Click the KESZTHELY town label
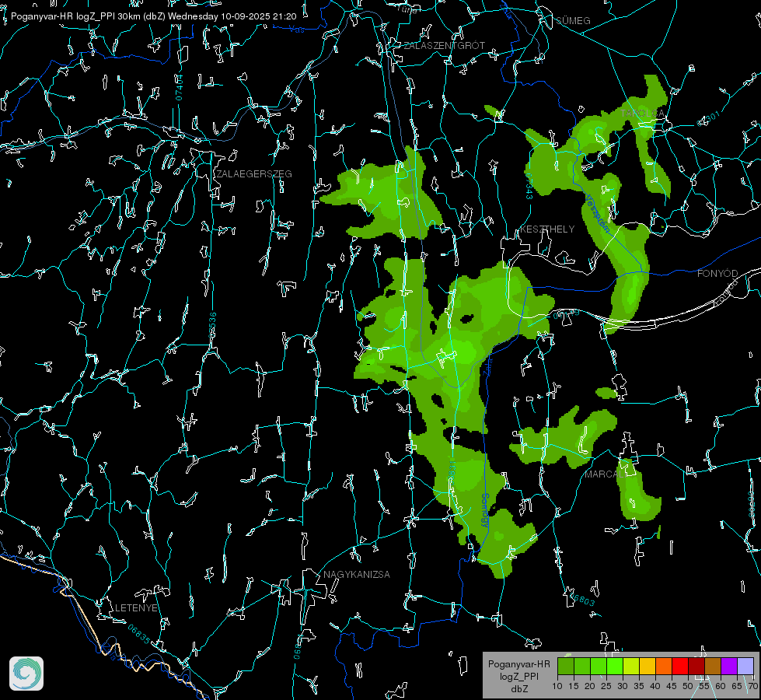 click(x=547, y=229)
